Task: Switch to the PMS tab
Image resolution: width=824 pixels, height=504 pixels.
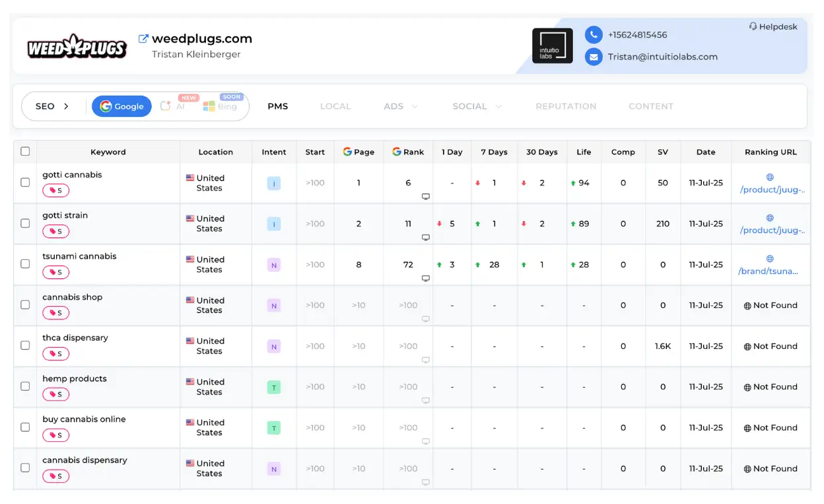Action: pyautogui.click(x=277, y=106)
